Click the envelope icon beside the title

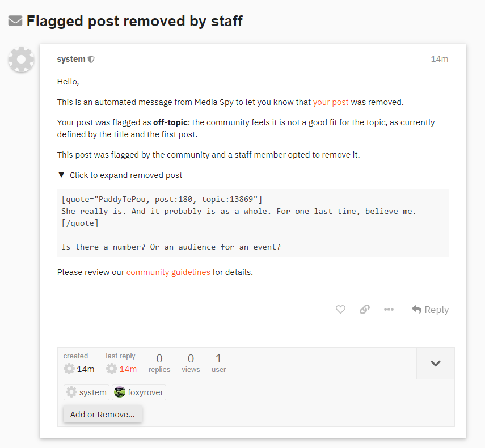click(15, 22)
